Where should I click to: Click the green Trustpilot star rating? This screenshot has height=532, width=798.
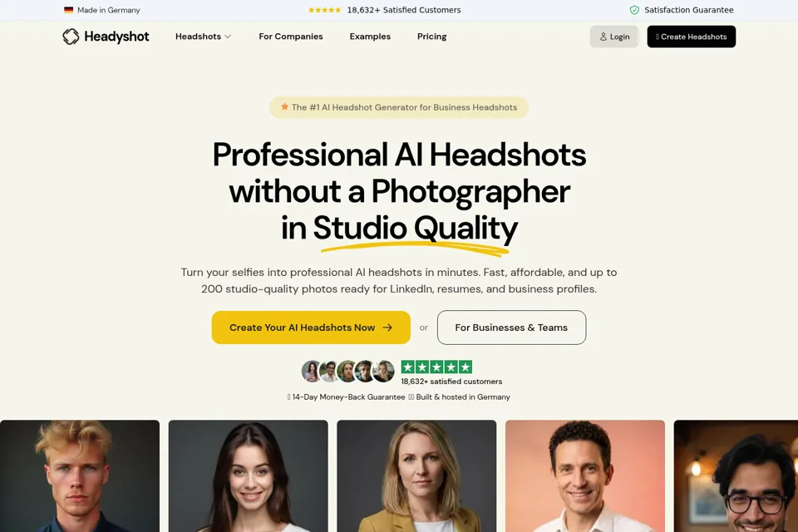436,367
